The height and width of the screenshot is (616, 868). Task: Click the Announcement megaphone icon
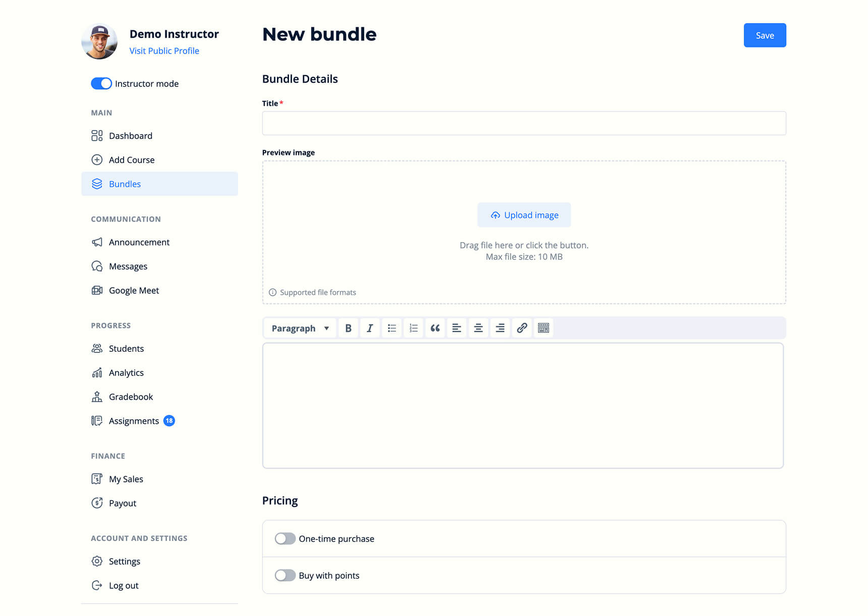point(97,242)
